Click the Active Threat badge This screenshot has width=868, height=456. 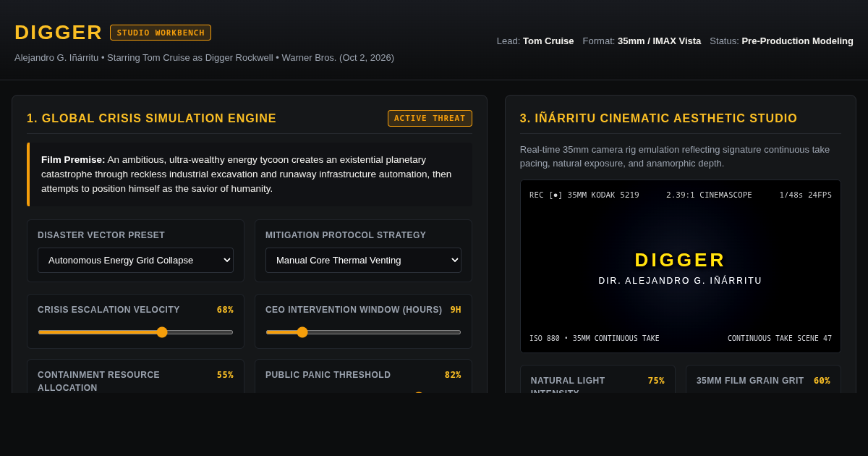[x=430, y=118]
